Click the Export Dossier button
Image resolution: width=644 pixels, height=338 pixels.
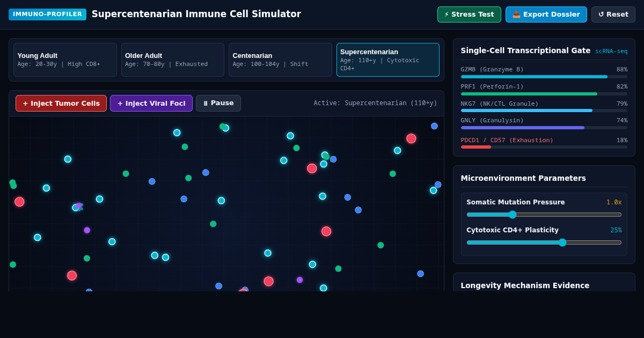[546, 14]
